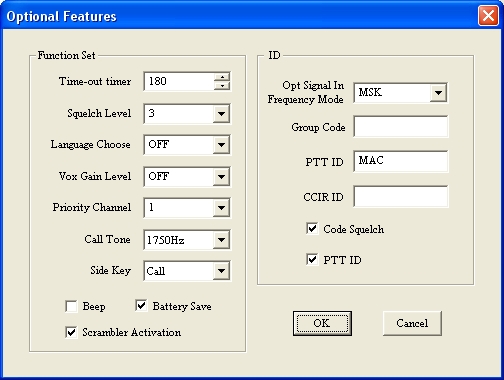This screenshot has height=380, width=504.
Task: Enable the Beep checkbox
Action: point(71,306)
